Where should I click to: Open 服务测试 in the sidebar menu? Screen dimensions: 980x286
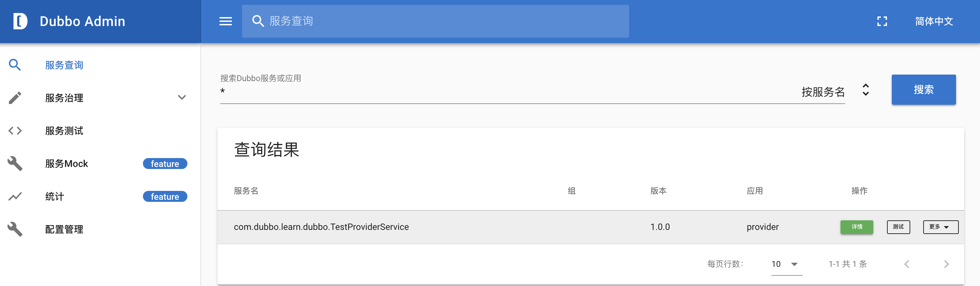(64, 131)
